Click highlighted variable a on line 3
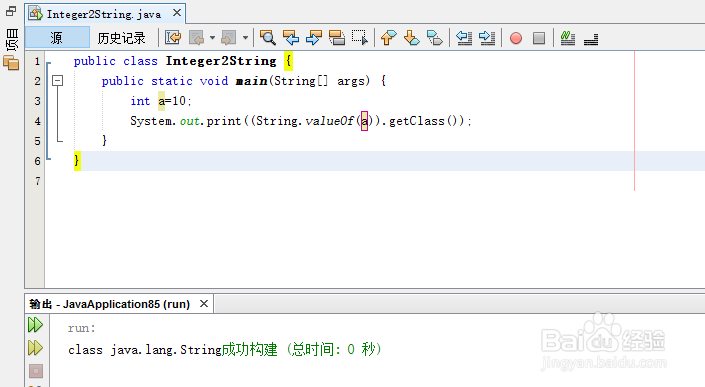This screenshot has height=387, width=705. (161, 101)
